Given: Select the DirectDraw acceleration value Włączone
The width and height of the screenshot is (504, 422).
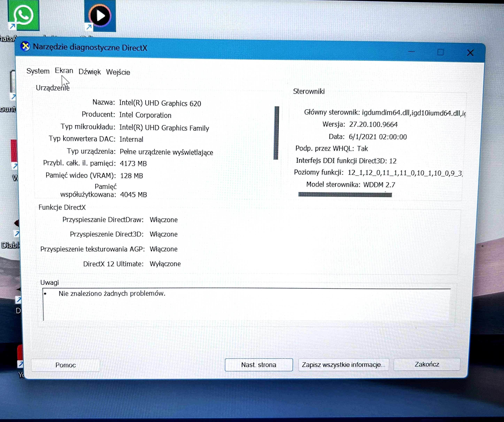Looking at the screenshot, I should (164, 220).
